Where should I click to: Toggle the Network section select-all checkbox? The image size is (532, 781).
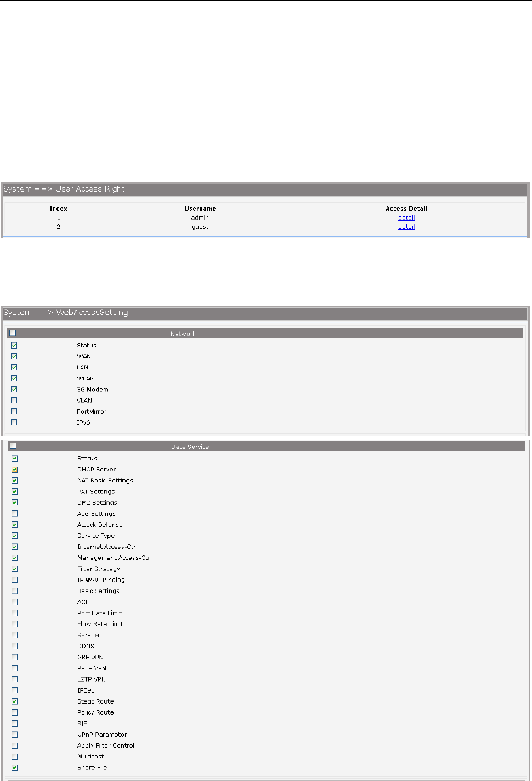[x=13, y=333]
